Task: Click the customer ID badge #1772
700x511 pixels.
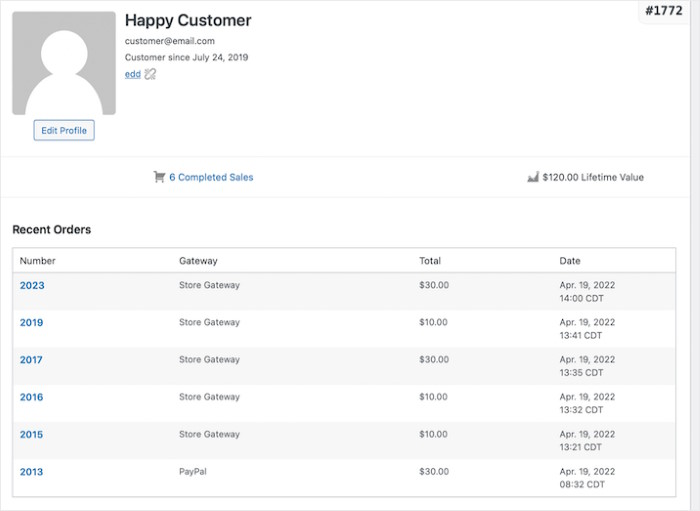Action: (x=664, y=11)
